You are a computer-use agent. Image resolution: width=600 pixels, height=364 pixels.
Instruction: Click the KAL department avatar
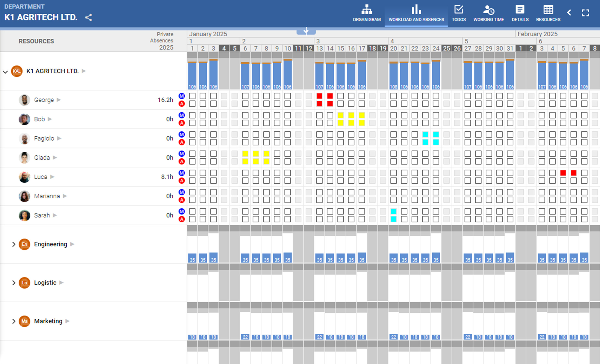17,71
